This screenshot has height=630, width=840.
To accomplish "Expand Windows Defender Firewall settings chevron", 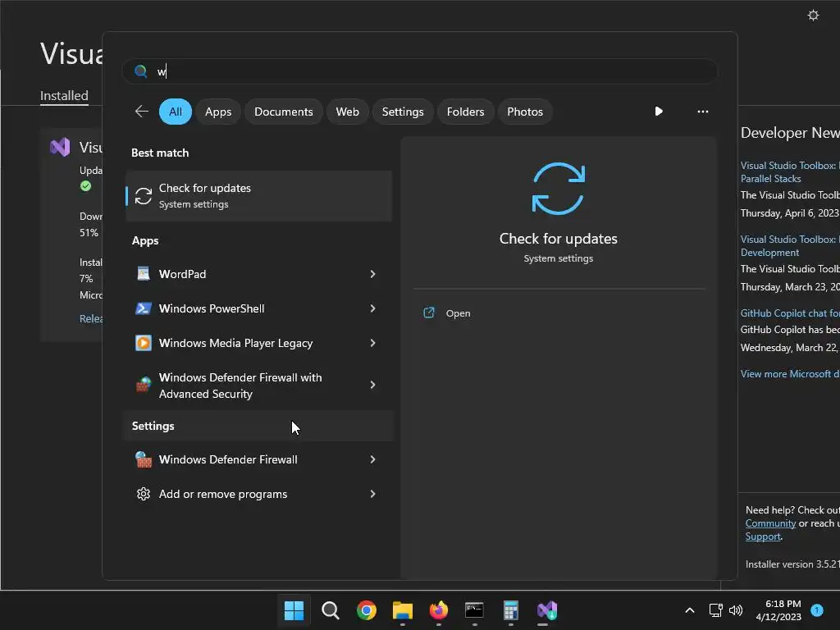I will click(373, 459).
